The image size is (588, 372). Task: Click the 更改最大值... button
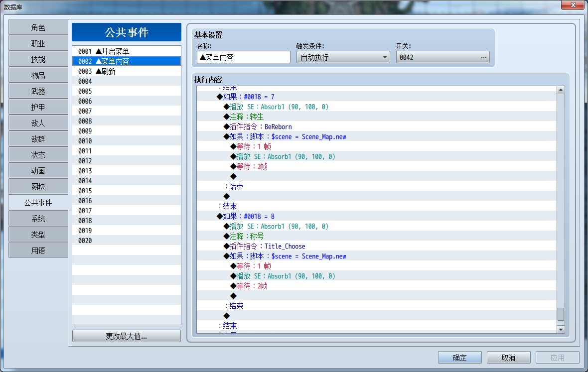[127, 336]
